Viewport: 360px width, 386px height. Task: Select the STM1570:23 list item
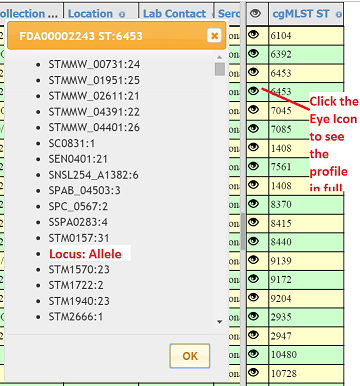(x=79, y=269)
